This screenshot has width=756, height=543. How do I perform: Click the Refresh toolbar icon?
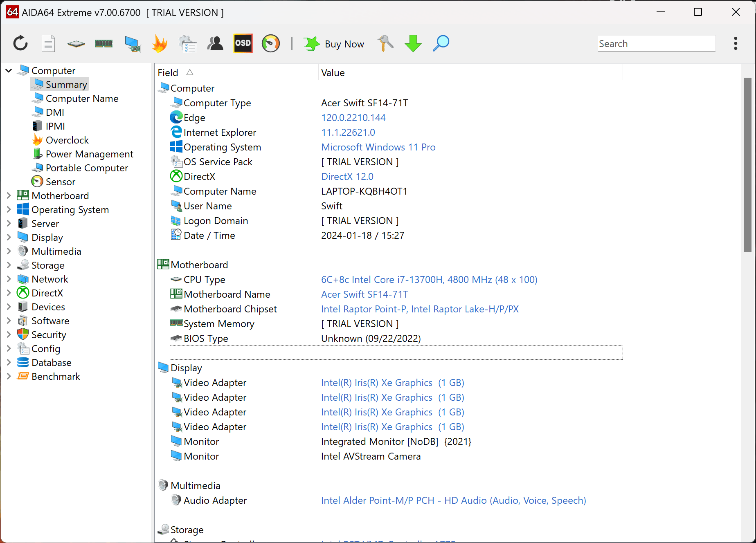click(20, 43)
